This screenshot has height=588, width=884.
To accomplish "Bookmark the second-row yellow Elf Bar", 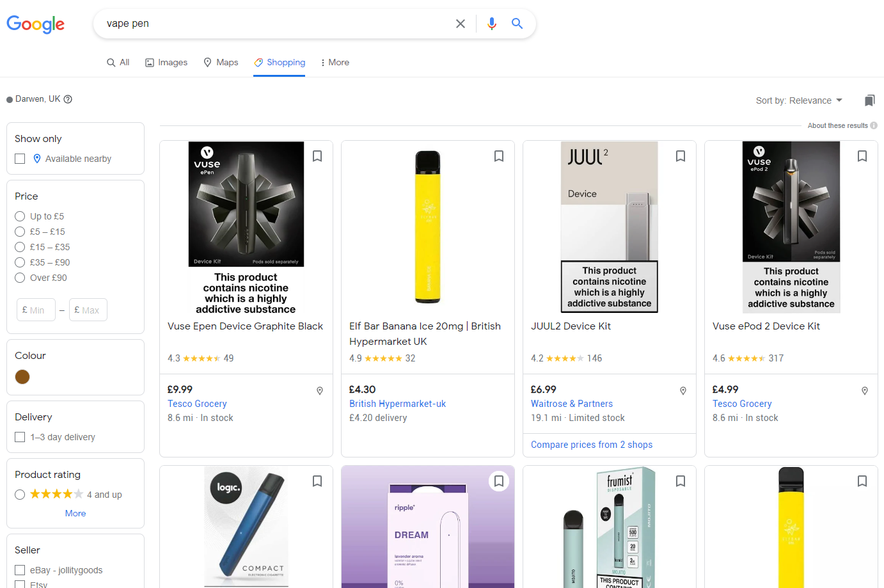I will coord(862,481).
